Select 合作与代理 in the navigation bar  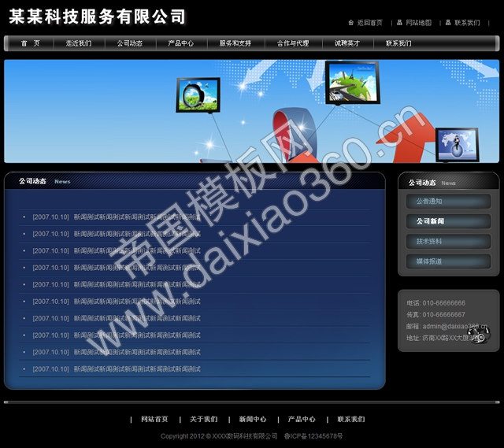click(293, 43)
